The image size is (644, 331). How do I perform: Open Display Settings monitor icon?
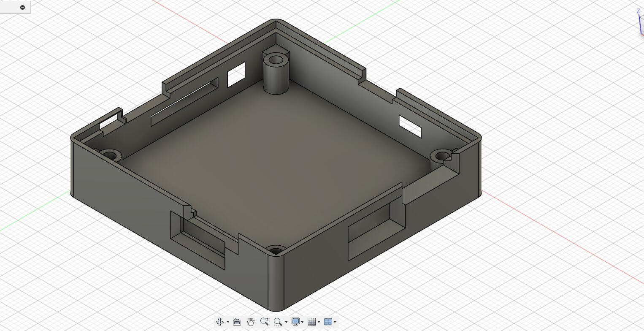pos(295,322)
